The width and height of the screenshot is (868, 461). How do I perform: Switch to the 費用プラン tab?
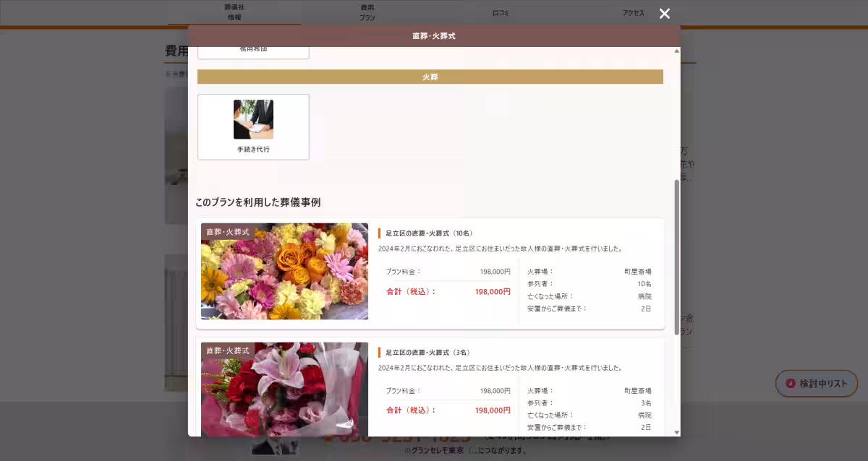point(367,12)
